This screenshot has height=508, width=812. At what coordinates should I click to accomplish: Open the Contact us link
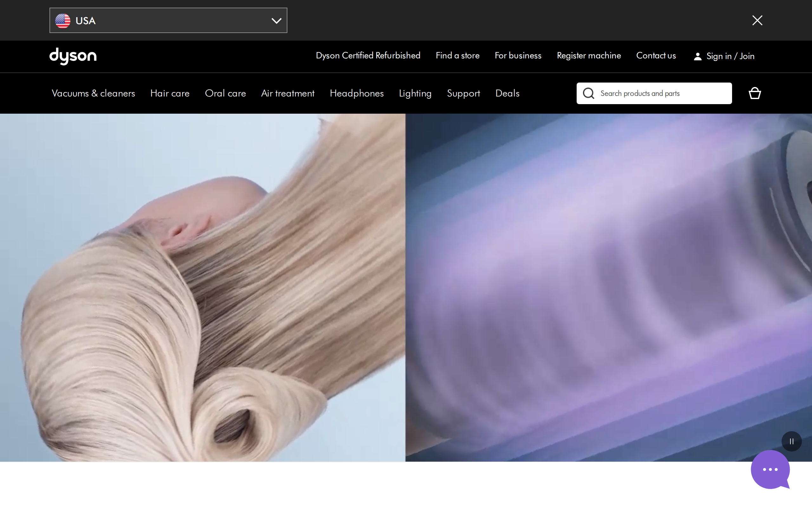(656, 56)
